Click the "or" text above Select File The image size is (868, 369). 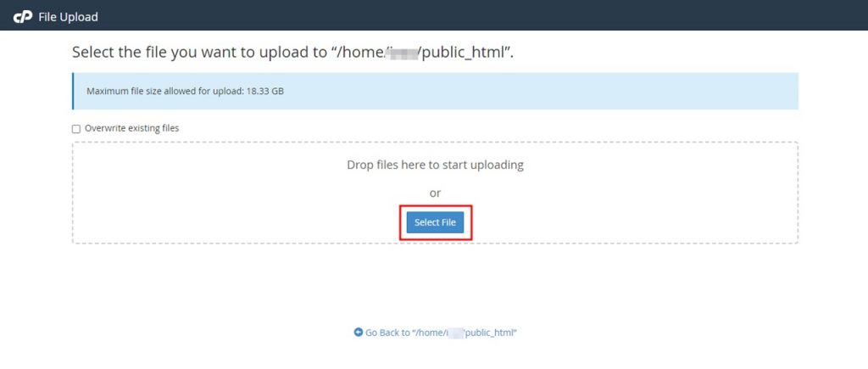coord(435,193)
